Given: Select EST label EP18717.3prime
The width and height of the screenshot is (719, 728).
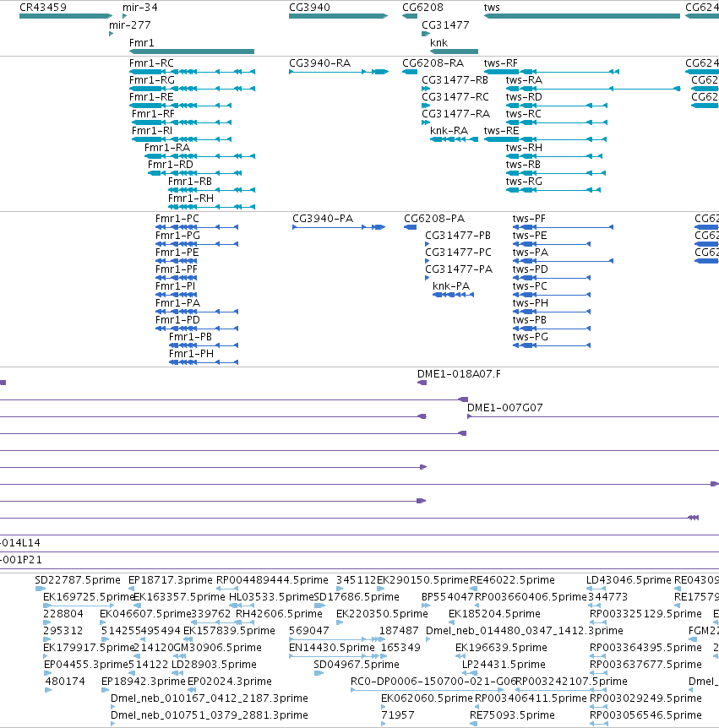Looking at the screenshot, I should pos(171,580).
